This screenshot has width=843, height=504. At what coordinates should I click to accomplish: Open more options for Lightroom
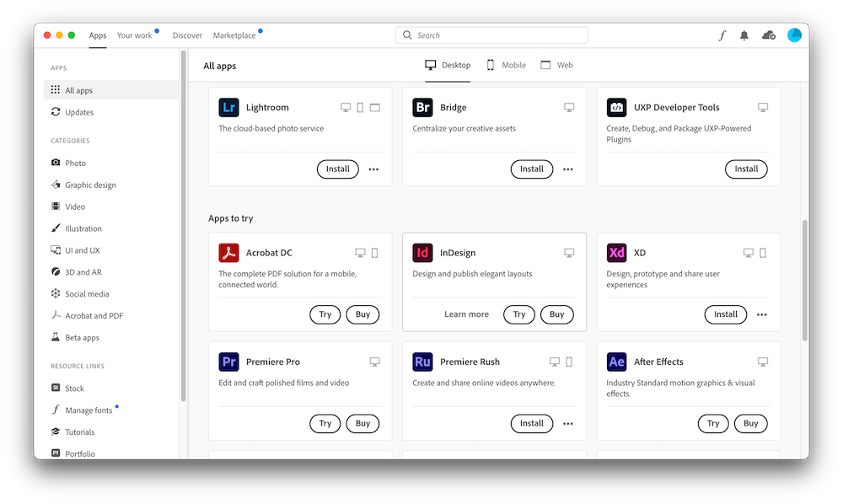pyautogui.click(x=373, y=169)
